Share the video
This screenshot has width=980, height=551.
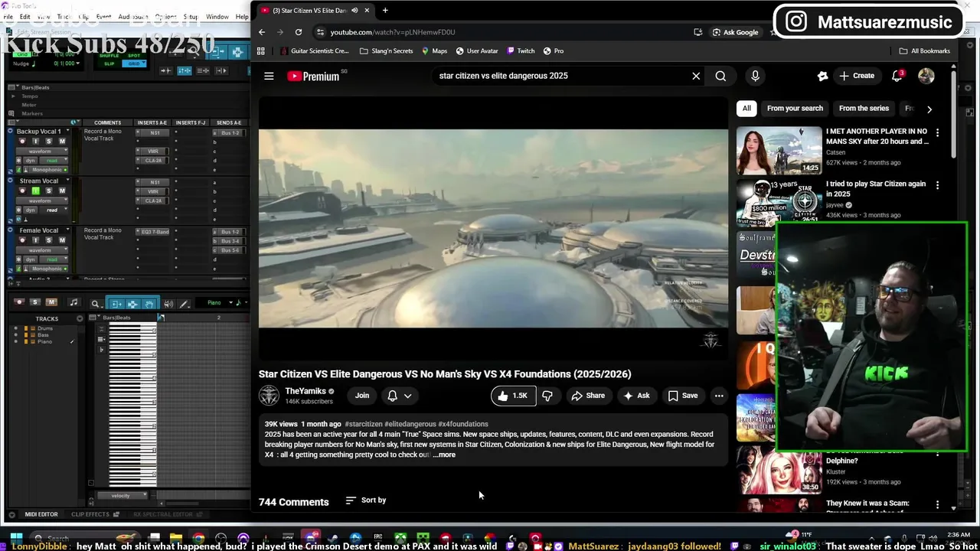(588, 396)
